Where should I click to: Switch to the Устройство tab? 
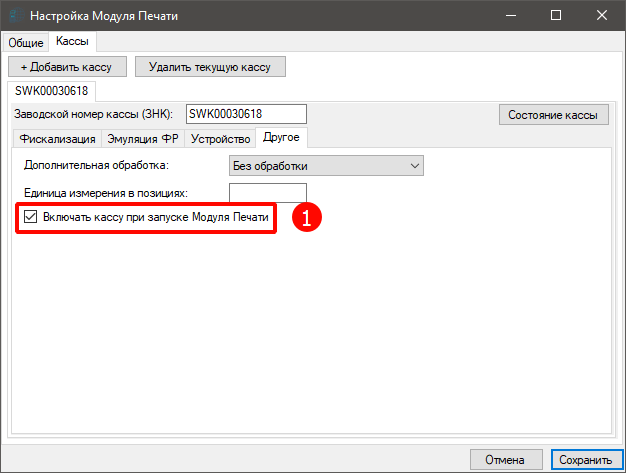(220, 139)
